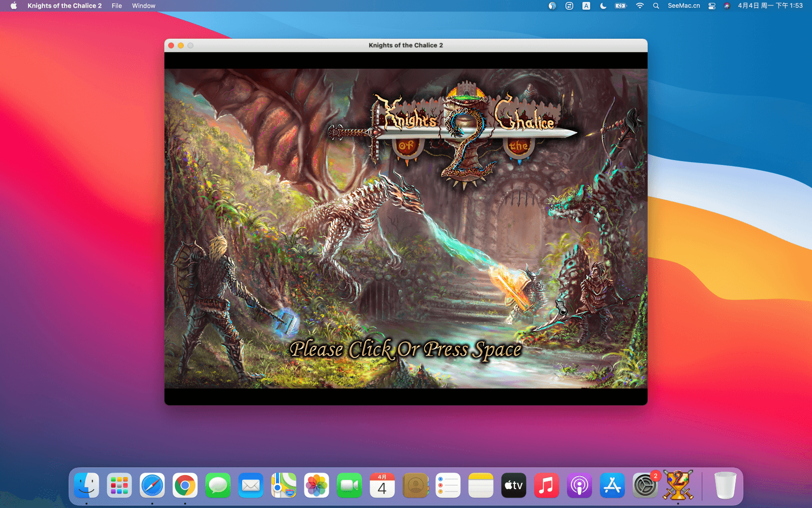Open the Knights of the Chalice 2 app menu

tap(64, 6)
